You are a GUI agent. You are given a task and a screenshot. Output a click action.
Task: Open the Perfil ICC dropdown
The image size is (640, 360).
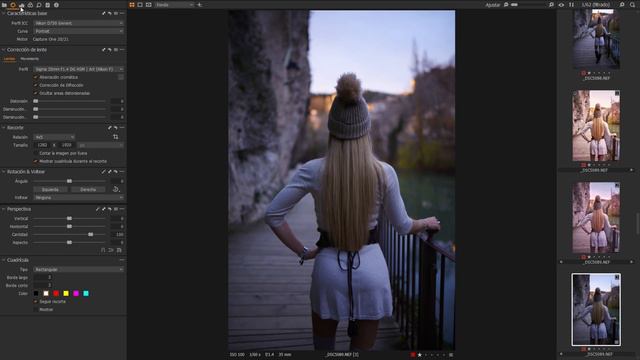[78, 23]
